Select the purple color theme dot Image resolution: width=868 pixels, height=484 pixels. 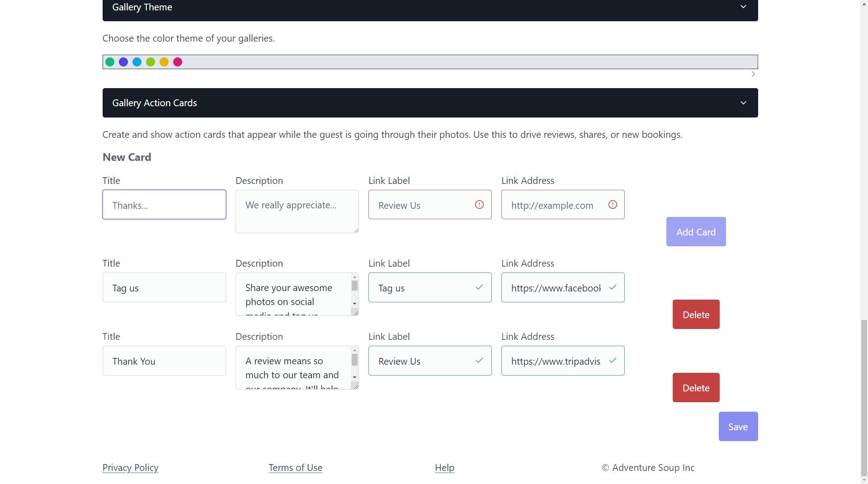click(x=123, y=62)
